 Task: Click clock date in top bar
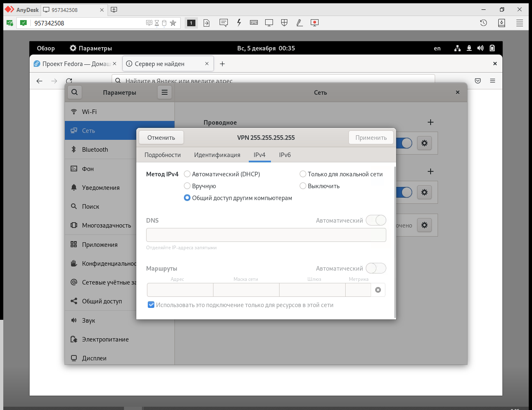point(266,48)
